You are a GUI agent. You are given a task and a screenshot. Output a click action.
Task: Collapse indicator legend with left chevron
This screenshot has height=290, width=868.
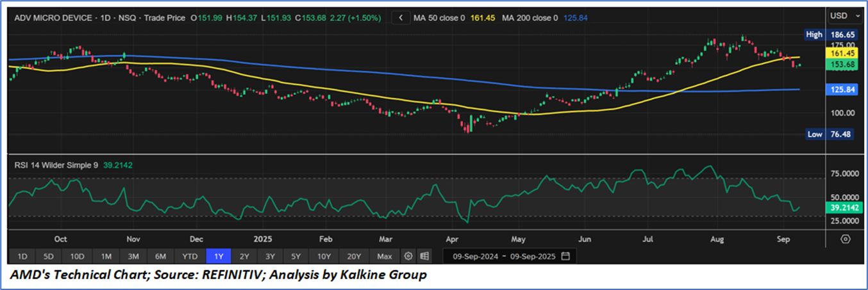tap(401, 18)
